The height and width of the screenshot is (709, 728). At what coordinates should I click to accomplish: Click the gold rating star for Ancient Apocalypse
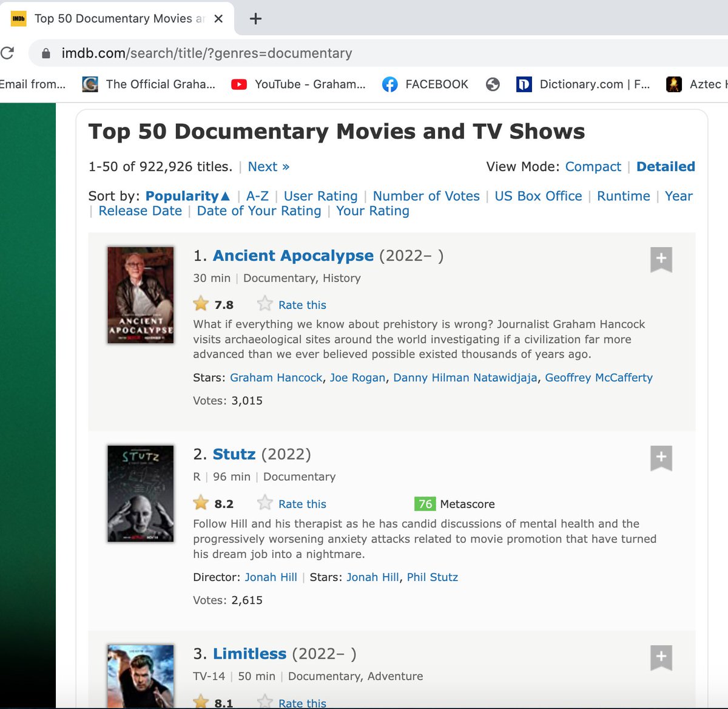[x=201, y=304]
